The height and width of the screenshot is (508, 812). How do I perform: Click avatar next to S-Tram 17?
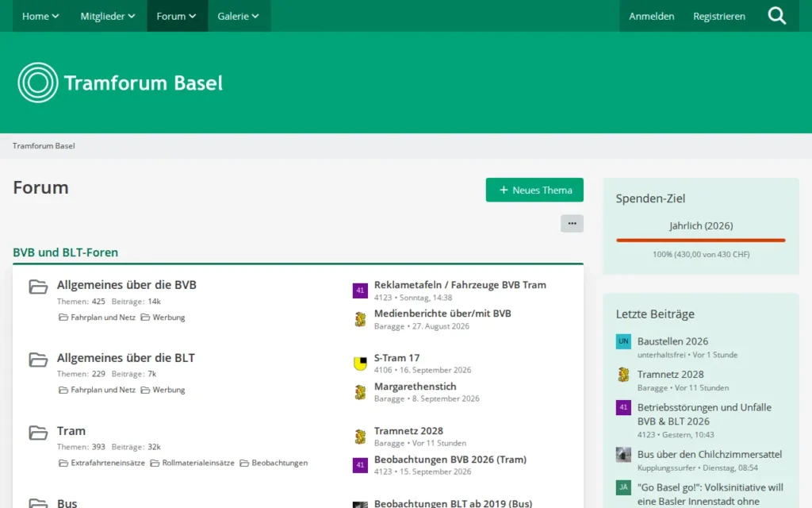[360, 364]
